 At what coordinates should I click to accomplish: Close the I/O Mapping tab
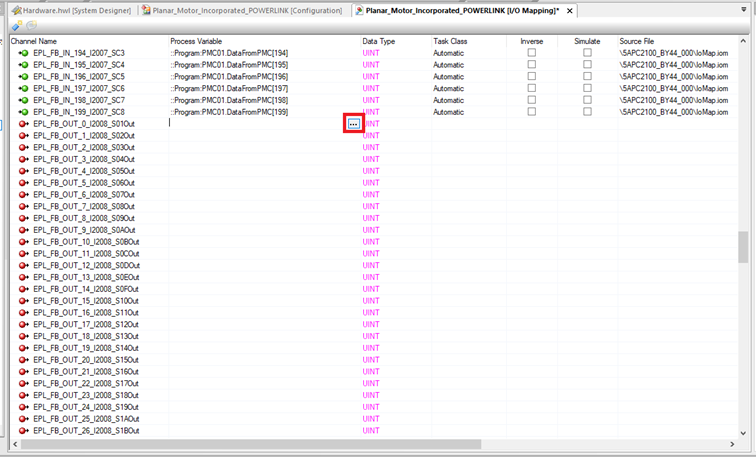click(x=570, y=10)
